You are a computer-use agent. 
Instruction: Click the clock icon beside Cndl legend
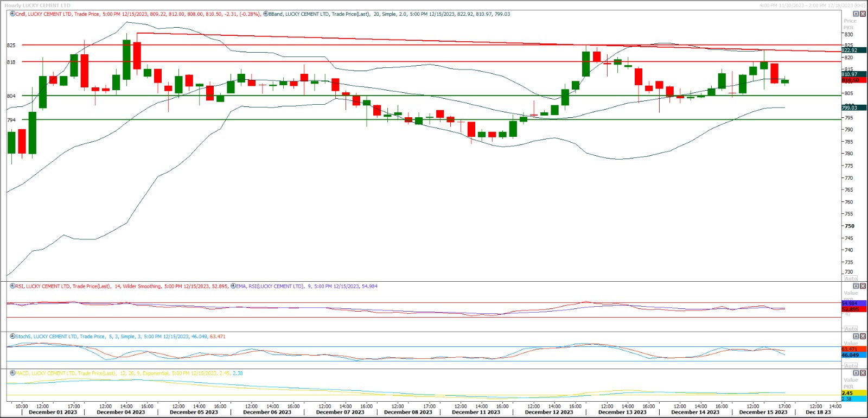12,14
